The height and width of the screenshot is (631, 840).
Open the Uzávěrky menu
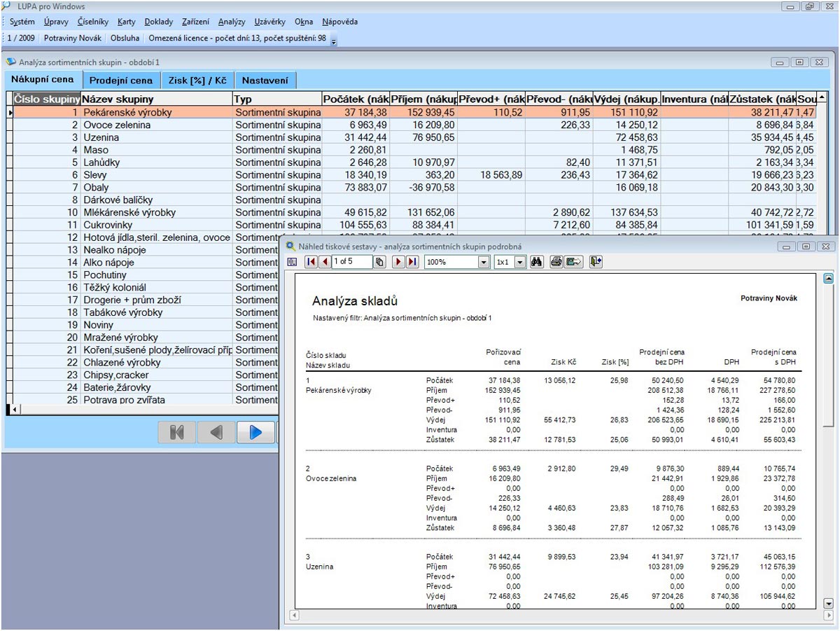coord(270,22)
